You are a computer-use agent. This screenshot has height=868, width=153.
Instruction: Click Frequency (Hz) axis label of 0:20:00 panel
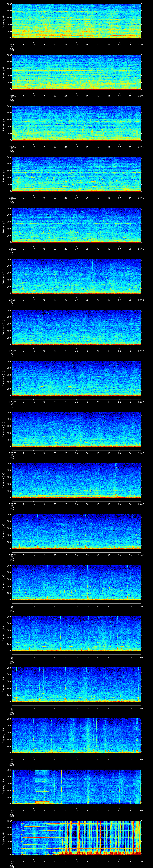[3, 21]
